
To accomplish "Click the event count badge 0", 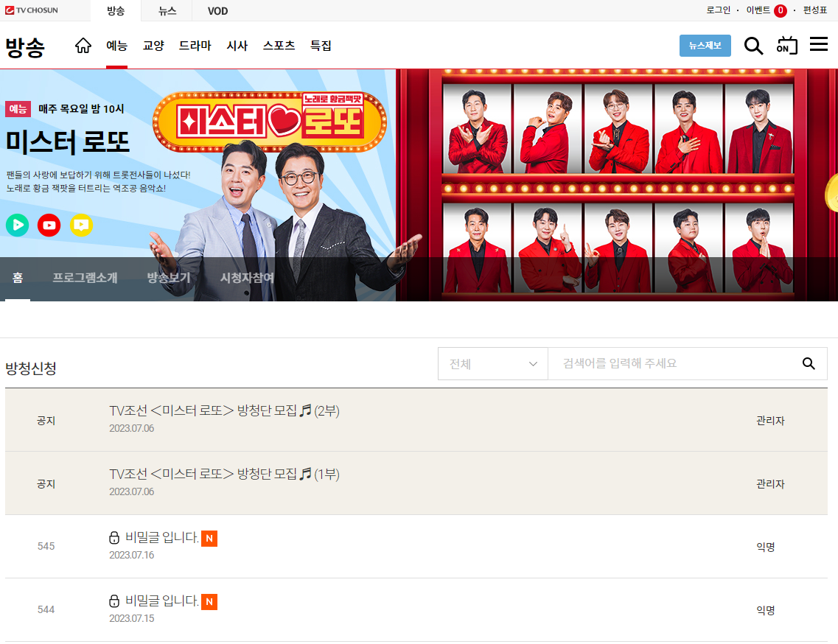I will tap(781, 11).
